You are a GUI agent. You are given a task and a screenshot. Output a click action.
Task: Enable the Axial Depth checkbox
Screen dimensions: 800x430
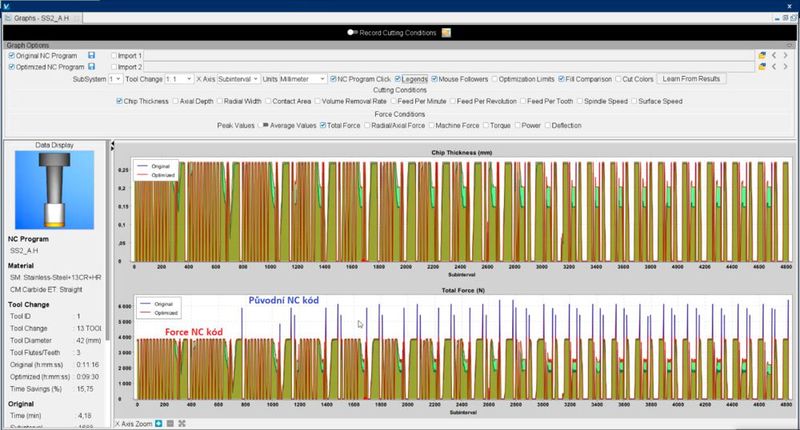(x=176, y=101)
